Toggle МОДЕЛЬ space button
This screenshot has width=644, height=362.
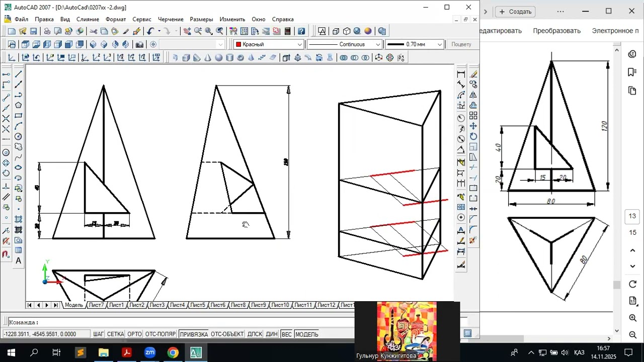coord(306,334)
